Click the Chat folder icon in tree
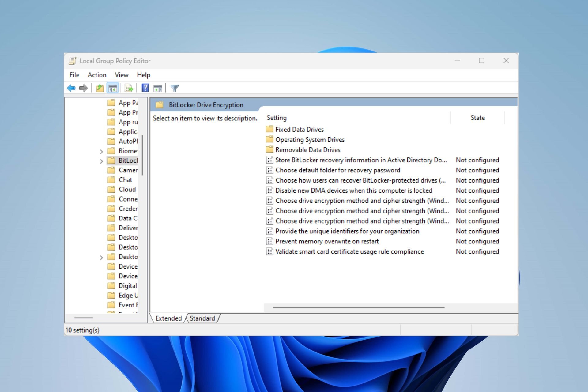Image resolution: width=588 pixels, height=392 pixels. tap(111, 179)
